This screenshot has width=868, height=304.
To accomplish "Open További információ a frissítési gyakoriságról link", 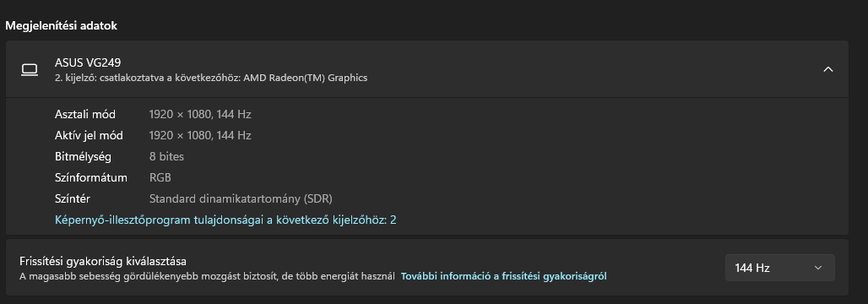I will [503, 276].
